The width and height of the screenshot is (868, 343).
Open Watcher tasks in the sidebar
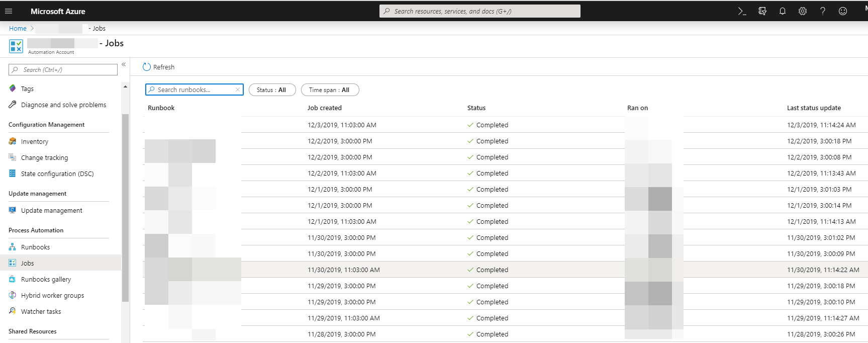(x=41, y=311)
